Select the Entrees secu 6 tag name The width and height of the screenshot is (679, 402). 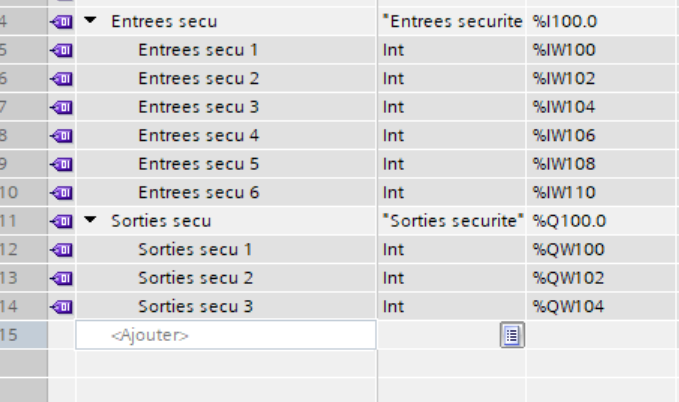tap(198, 192)
